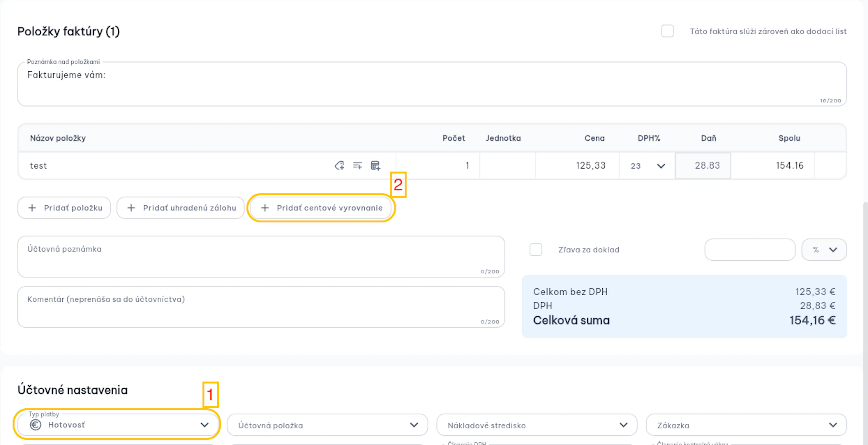Click the 'Názov položky' column header

coord(58,138)
